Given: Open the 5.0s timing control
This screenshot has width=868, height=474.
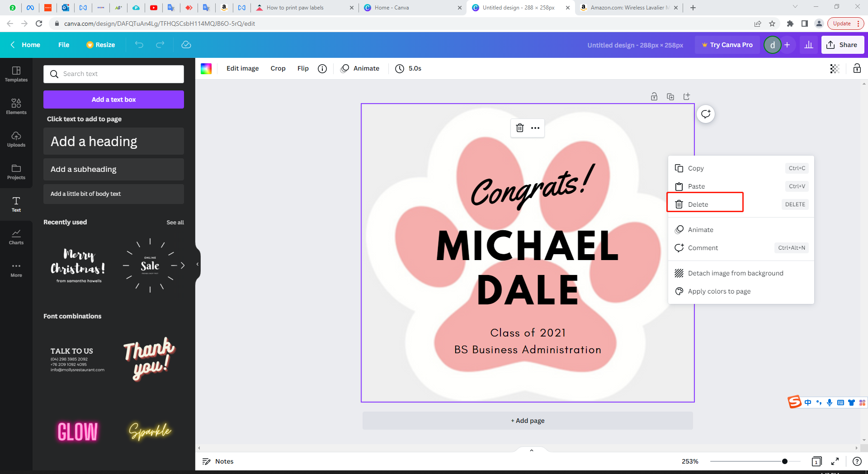Looking at the screenshot, I should point(408,69).
